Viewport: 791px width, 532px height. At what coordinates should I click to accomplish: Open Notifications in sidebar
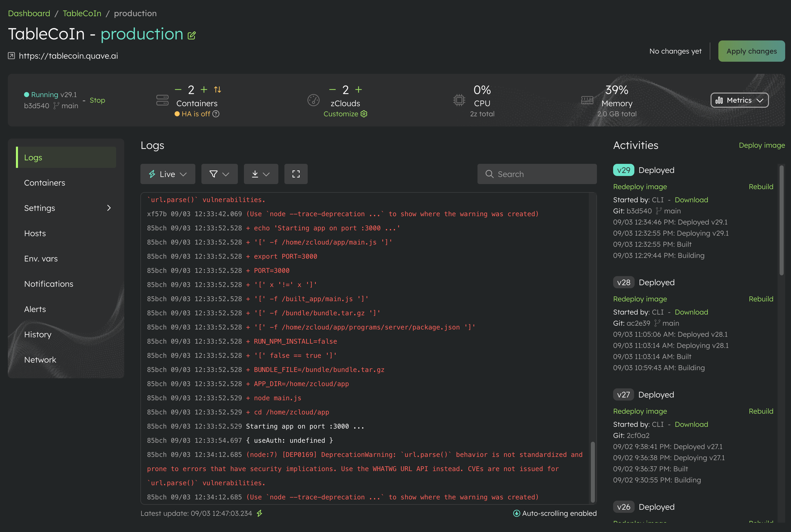tap(49, 284)
